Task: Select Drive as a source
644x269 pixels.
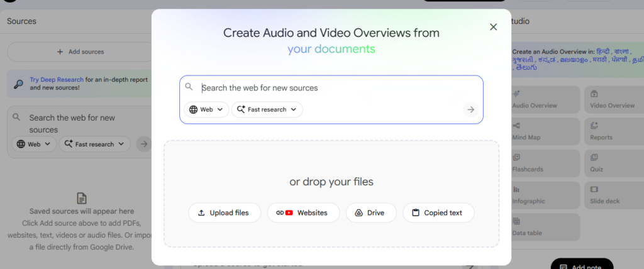Action: (370, 212)
